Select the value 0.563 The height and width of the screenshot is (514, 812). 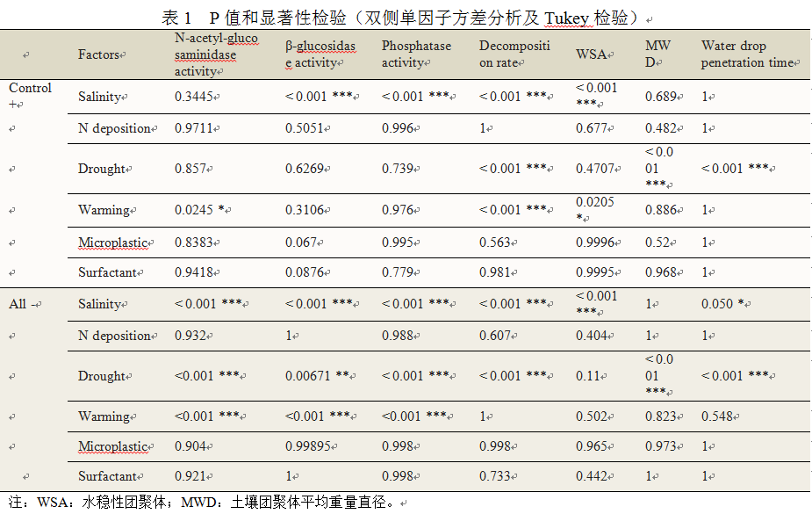(x=495, y=243)
